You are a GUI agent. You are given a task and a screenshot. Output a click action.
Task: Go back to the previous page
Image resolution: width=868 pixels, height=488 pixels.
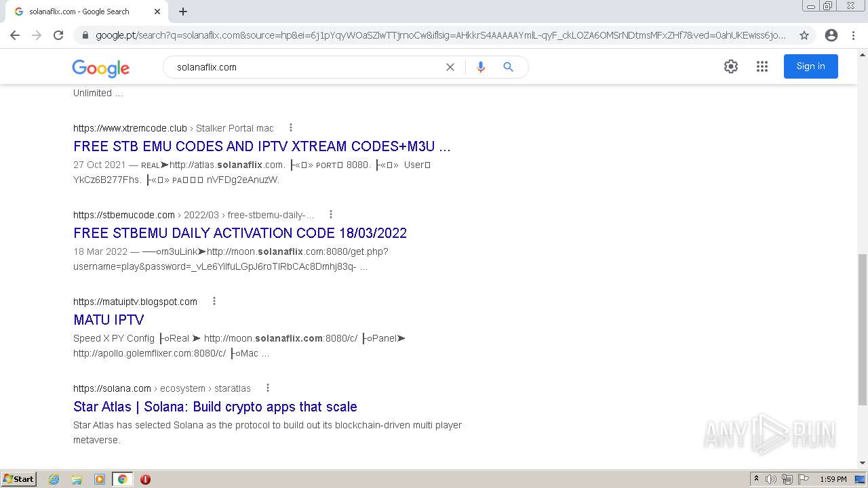15,35
